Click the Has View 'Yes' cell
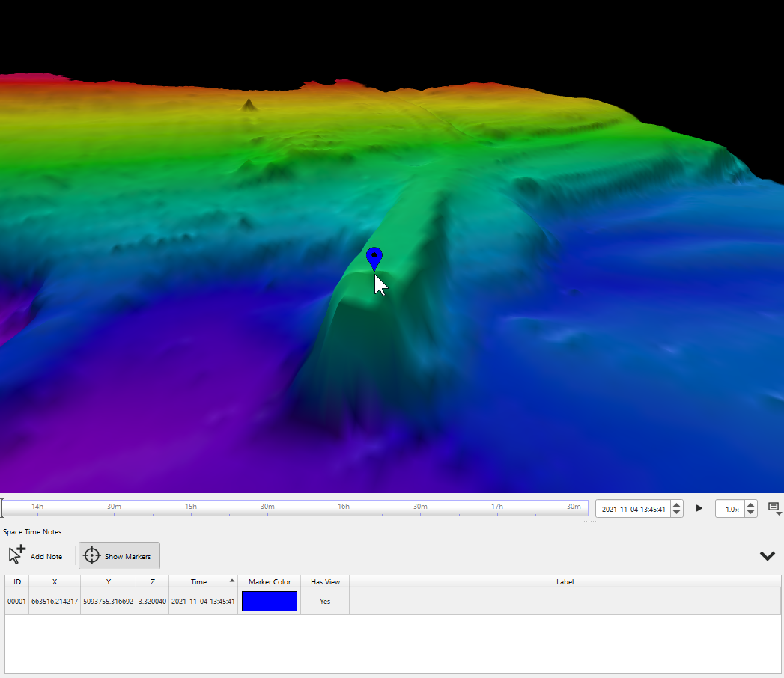Viewport: 784px width, 678px height. [x=325, y=601]
